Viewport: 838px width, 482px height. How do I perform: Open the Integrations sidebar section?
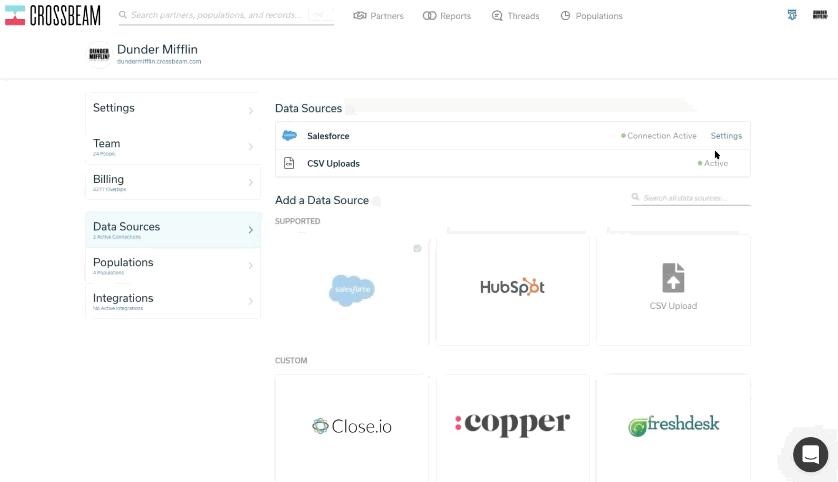(173, 301)
